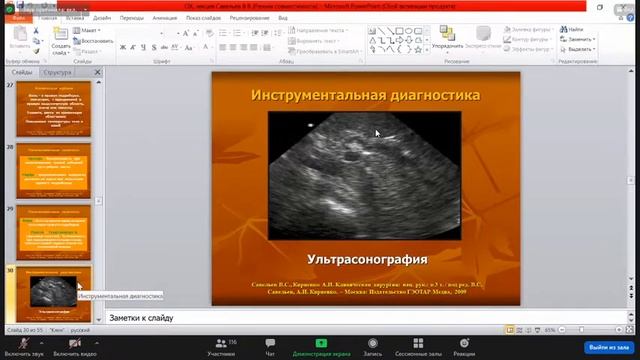640x360 pixels.
Task: Select the triangle shape in gallery
Action: (x=372, y=40)
